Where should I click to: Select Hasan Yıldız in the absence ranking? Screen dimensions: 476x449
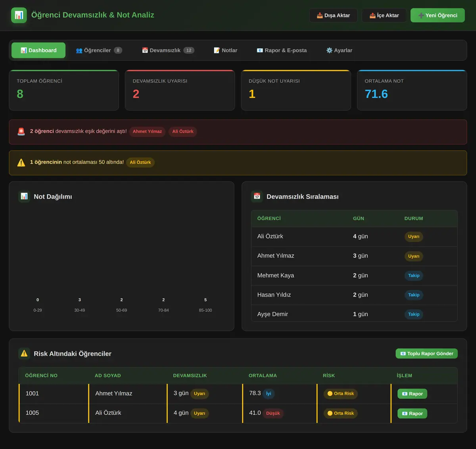(x=274, y=295)
